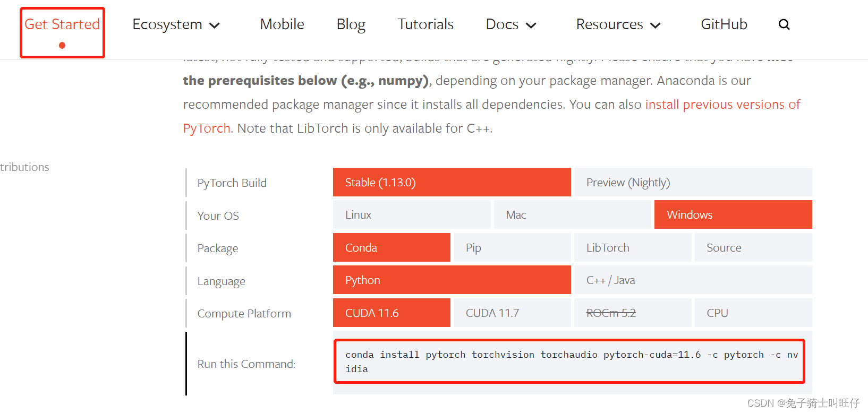
Task: Select the LibTorch package option
Action: coord(632,248)
